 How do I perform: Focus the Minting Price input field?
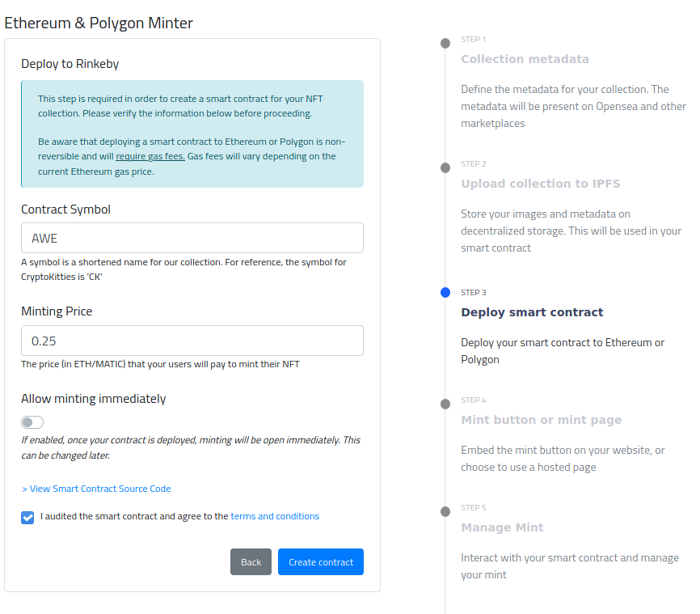pyautogui.click(x=192, y=341)
